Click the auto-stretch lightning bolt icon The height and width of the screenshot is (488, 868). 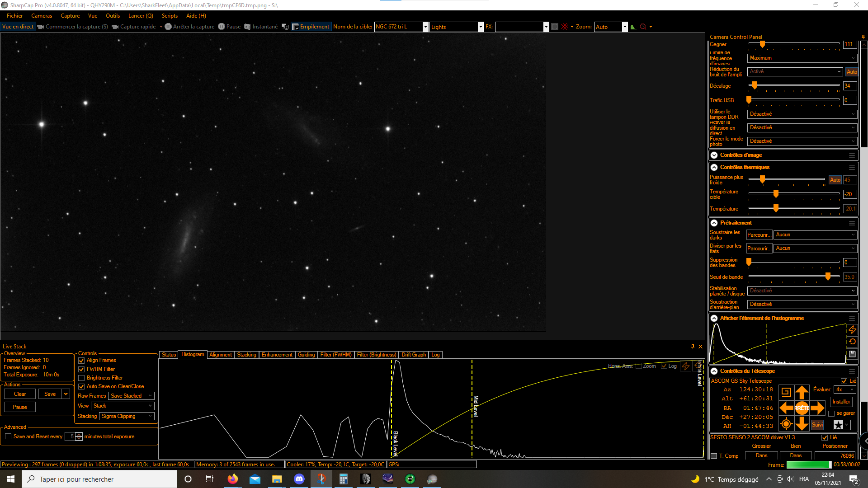[x=852, y=329]
